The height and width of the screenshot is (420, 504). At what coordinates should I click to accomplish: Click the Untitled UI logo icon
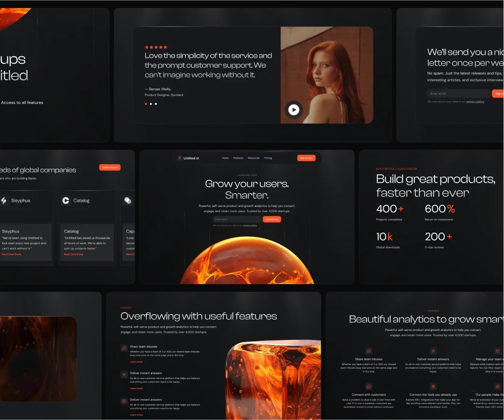coord(180,158)
